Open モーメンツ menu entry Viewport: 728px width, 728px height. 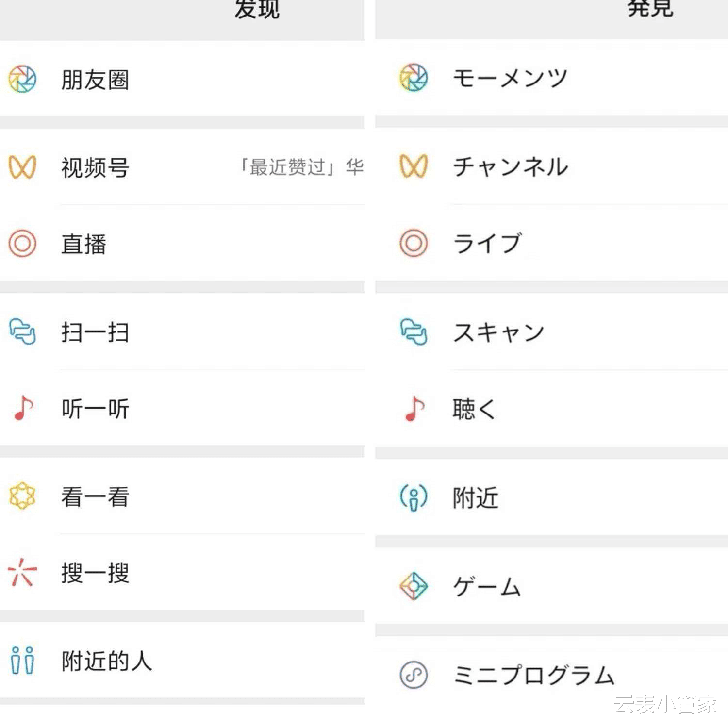pyautogui.click(x=510, y=78)
